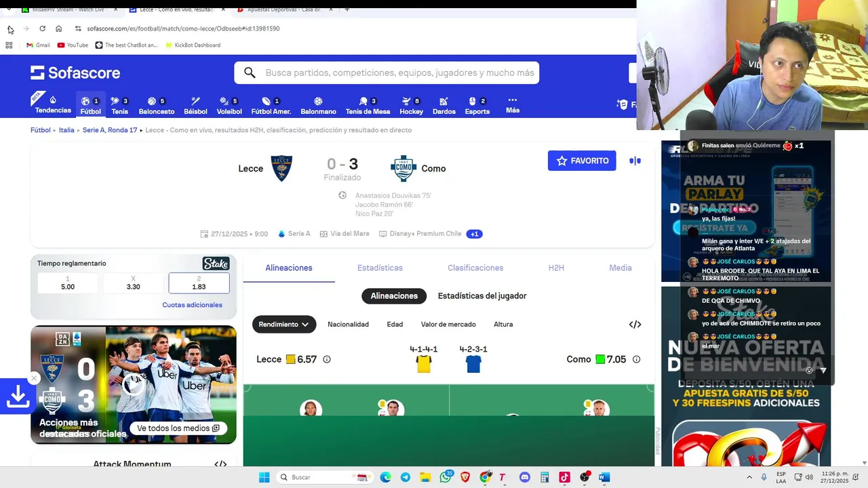The image size is (868, 488).
Task: Open the Cuotas adicionales link
Action: (x=192, y=305)
